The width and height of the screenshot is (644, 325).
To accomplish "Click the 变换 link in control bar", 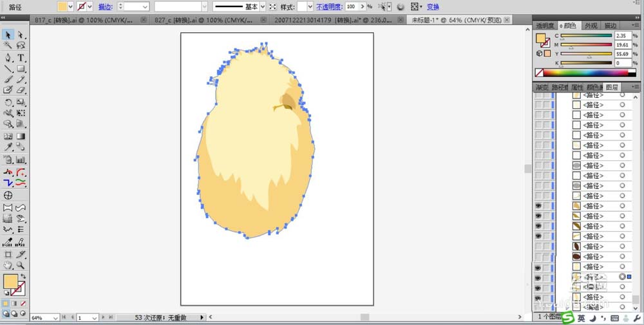I will click(x=433, y=7).
